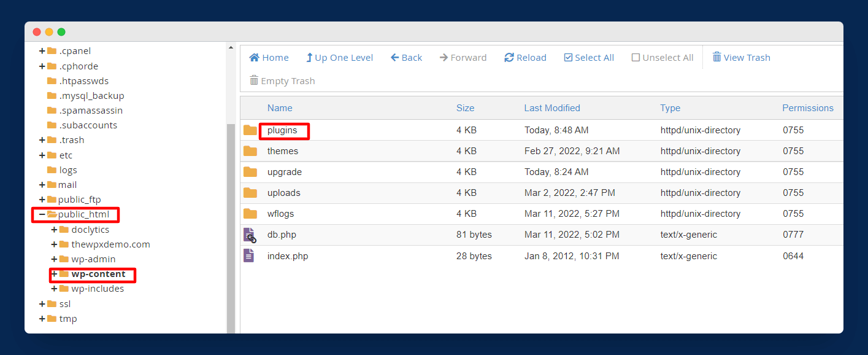Expand the .cpanel folder node

coord(42,51)
